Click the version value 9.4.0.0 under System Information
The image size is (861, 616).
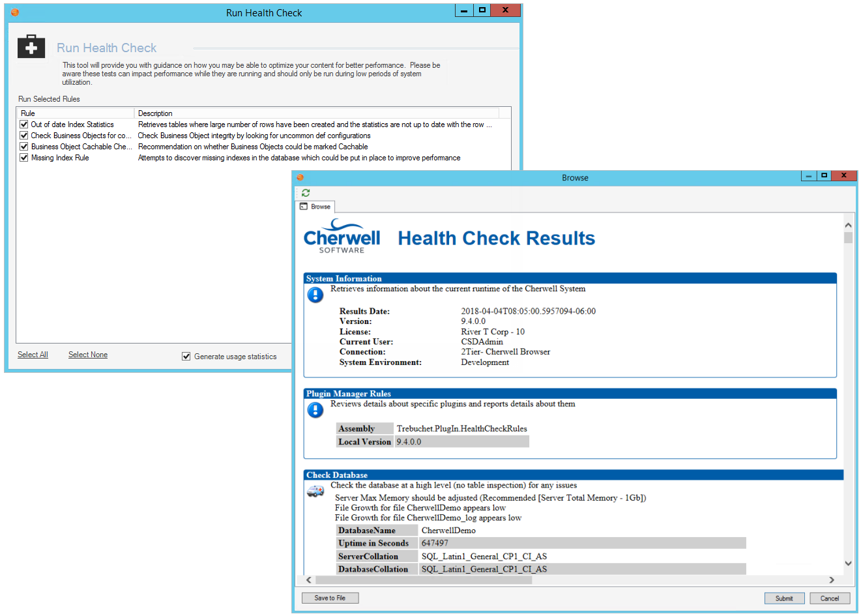coord(473,321)
